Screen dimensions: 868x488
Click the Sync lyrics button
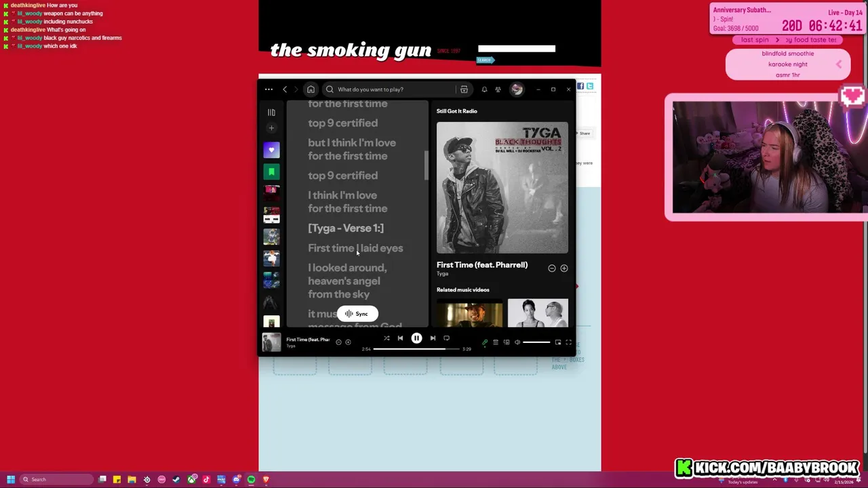click(x=357, y=314)
